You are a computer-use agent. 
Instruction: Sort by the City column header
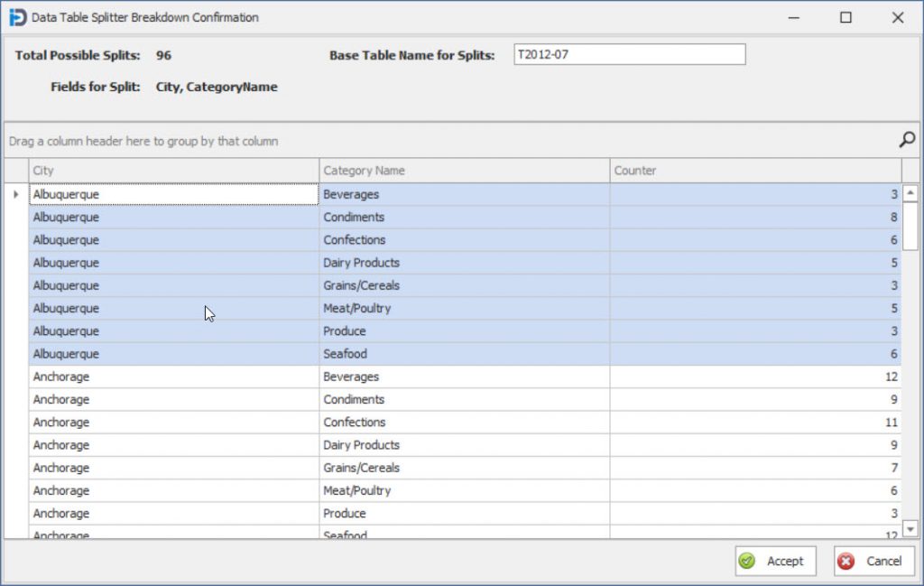(x=173, y=171)
